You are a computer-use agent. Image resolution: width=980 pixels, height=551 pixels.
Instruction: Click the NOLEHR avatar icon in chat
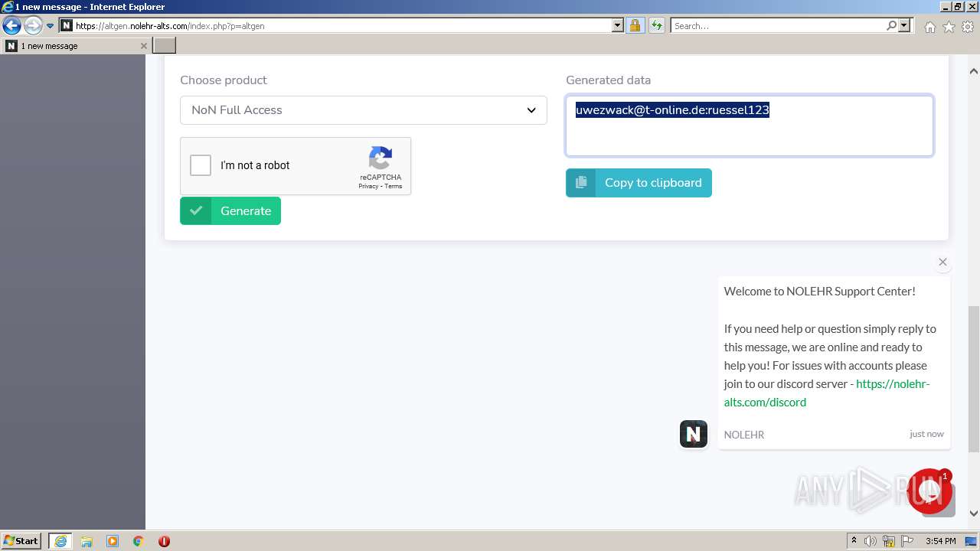[694, 434]
